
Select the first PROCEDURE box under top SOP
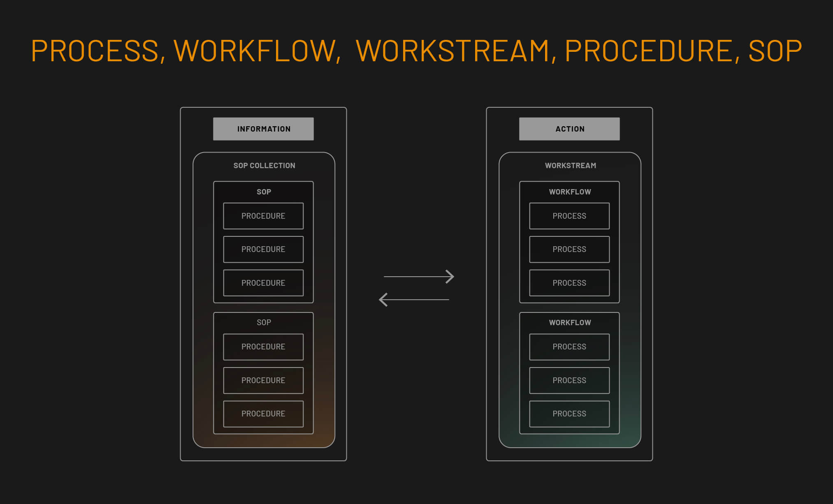point(263,215)
